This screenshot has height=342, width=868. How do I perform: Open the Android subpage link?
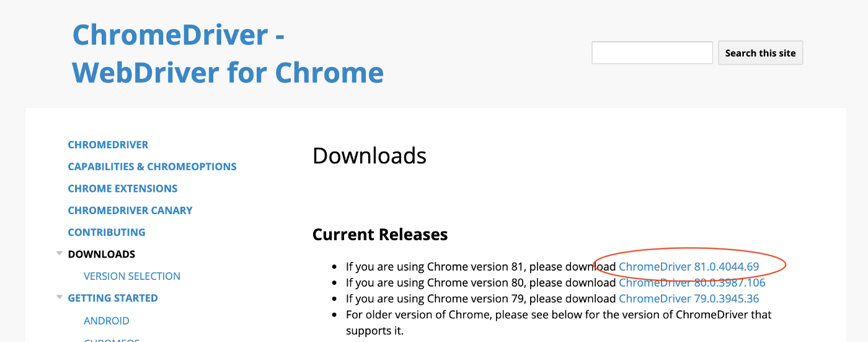[106, 321]
